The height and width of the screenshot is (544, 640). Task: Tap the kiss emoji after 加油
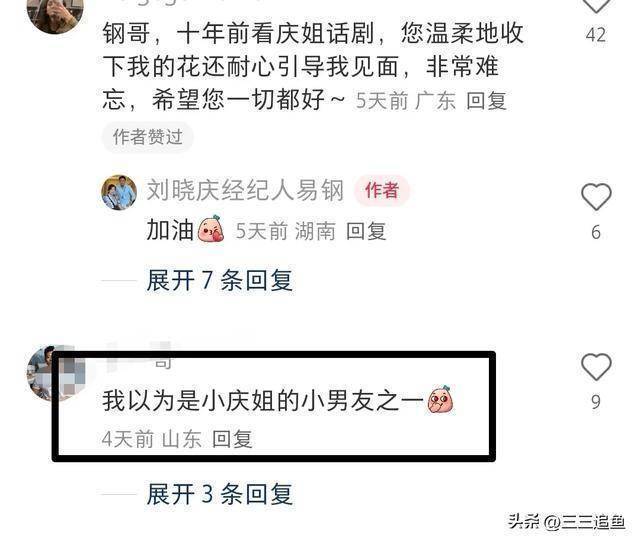click(x=211, y=229)
